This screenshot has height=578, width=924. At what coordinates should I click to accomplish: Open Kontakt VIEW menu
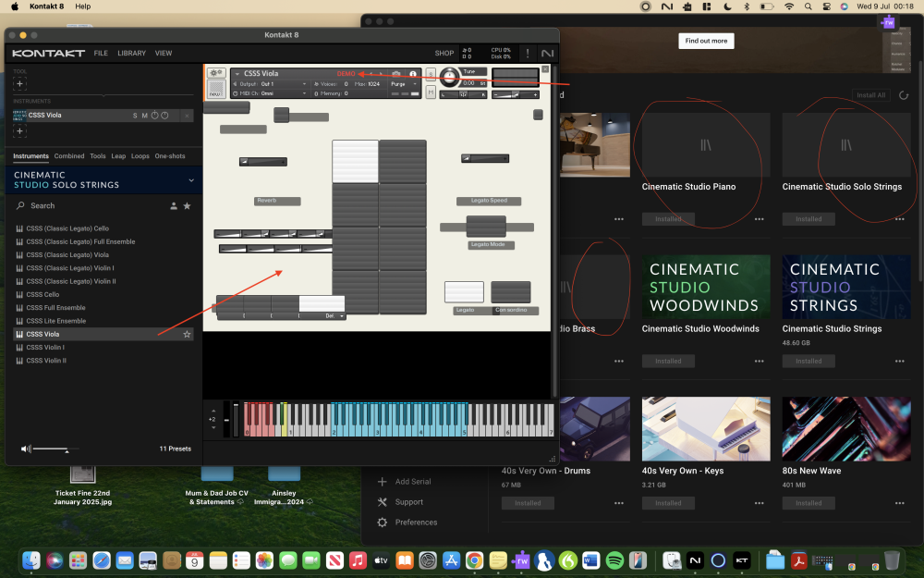pyautogui.click(x=164, y=53)
